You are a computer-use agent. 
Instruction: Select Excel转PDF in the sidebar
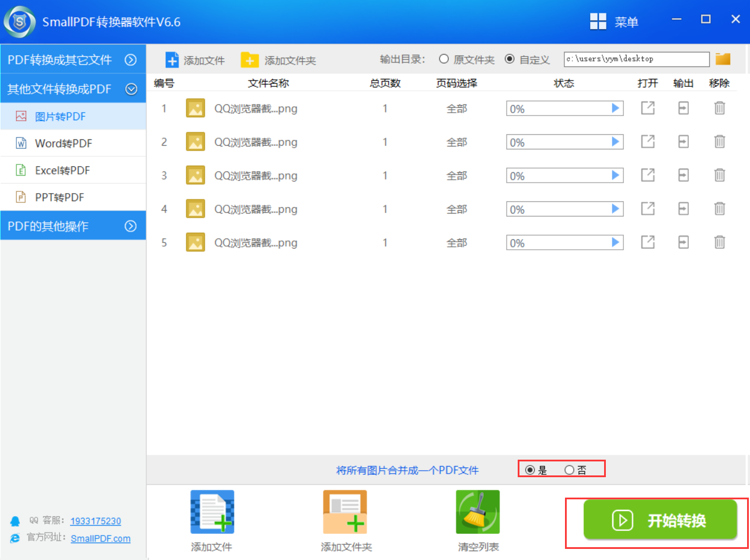73,170
